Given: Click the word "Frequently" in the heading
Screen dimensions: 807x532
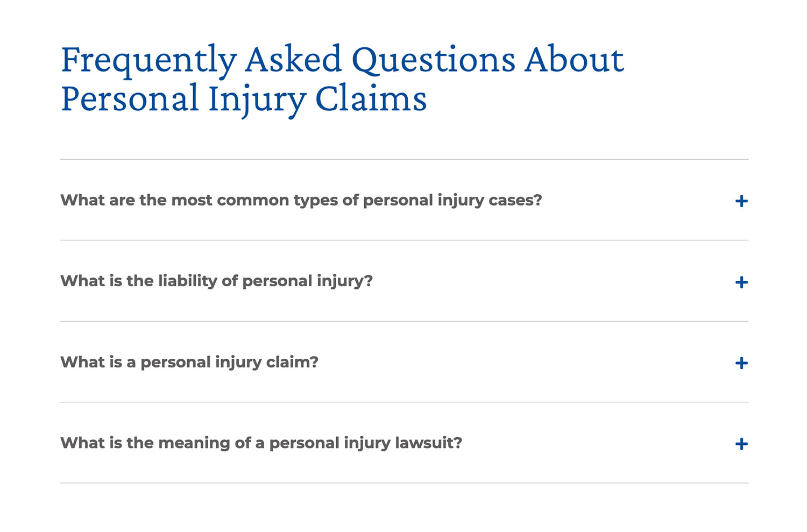Looking at the screenshot, I should [148, 60].
